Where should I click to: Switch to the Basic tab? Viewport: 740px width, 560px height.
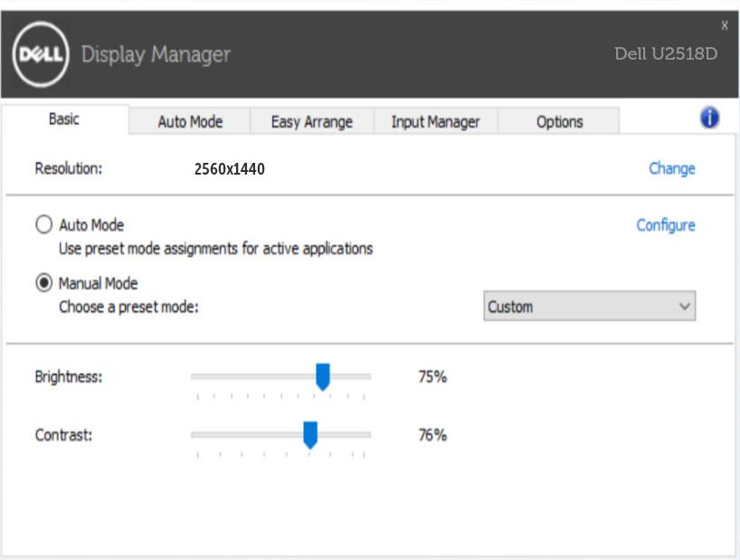click(x=64, y=119)
